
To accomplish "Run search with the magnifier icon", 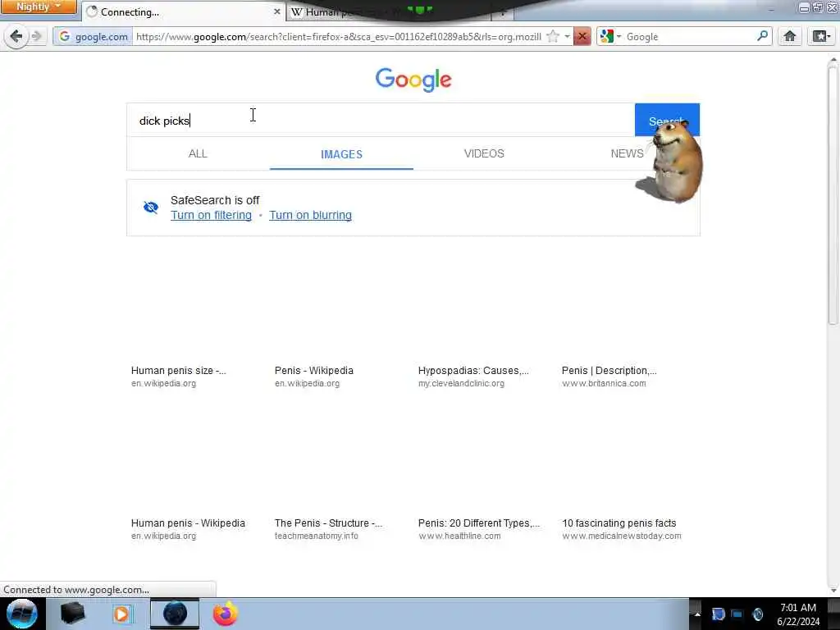I will (762, 36).
